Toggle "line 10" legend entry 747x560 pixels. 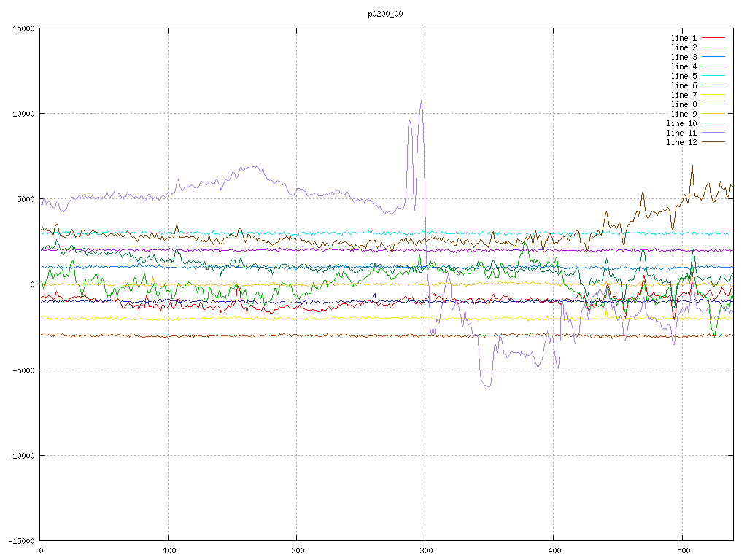pos(681,123)
